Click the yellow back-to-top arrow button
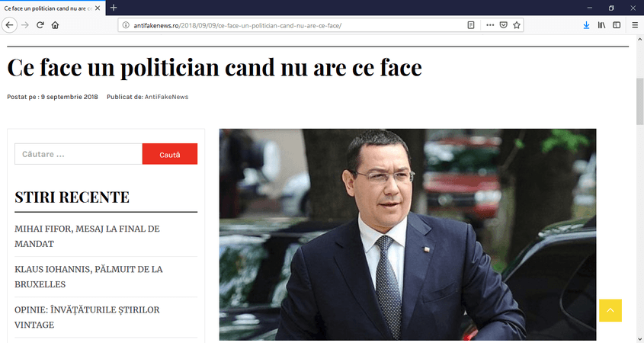 coord(610,310)
